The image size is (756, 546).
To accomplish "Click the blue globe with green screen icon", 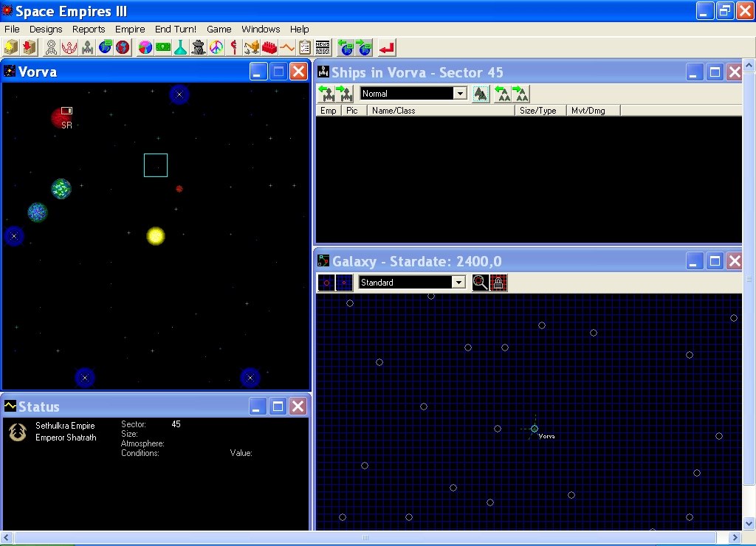I will (105, 48).
